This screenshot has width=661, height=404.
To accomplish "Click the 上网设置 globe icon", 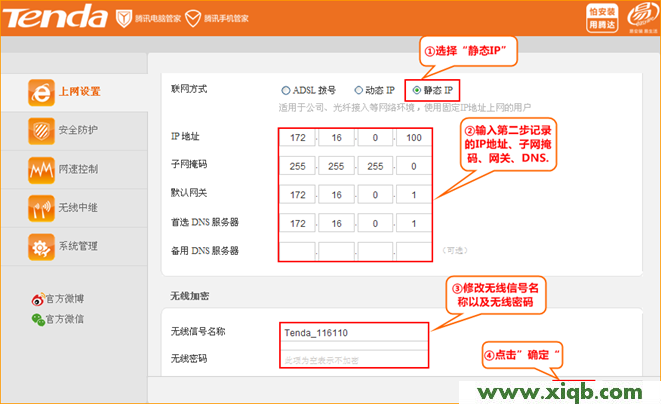I will coord(41,92).
